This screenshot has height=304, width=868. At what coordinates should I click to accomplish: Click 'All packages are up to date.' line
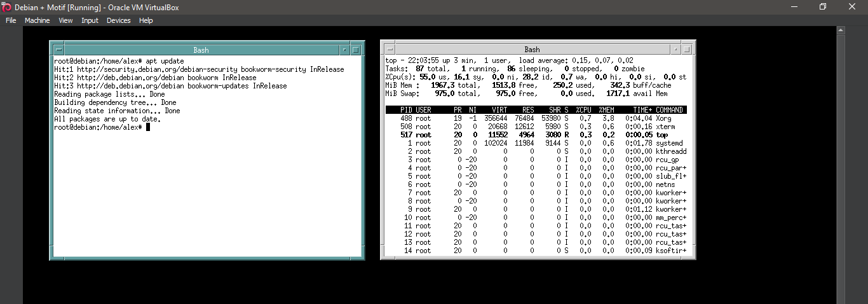click(107, 119)
